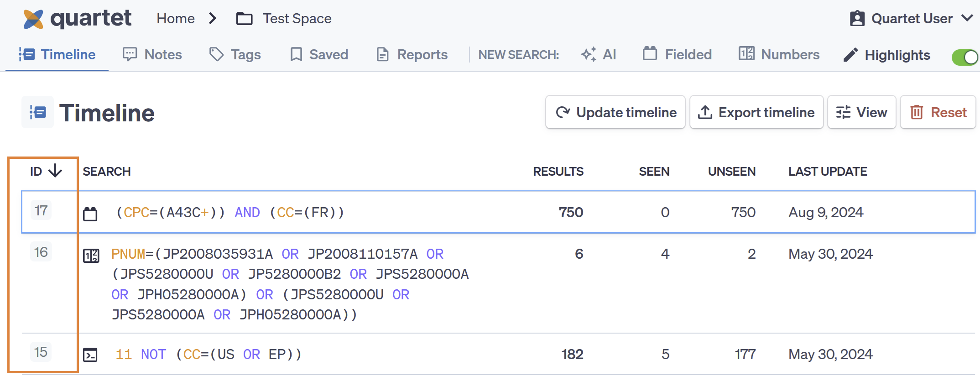
Task: Click the numbers icon on search 16
Action: point(91,256)
